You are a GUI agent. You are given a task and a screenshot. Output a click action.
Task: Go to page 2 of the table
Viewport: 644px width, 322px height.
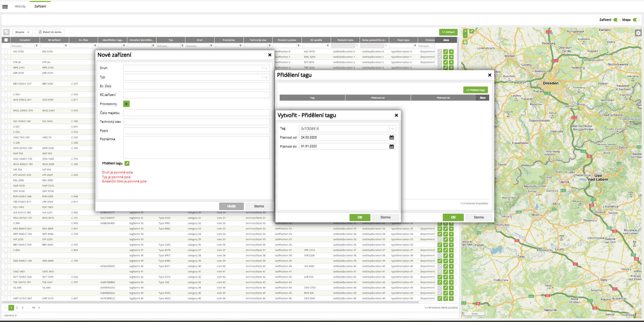(x=17, y=308)
